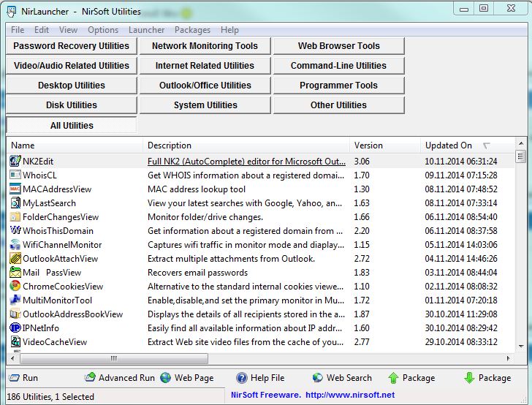This screenshot has width=532, height=405.
Task: Click the OutlookAttachView paperclip icon
Action: tap(15, 258)
